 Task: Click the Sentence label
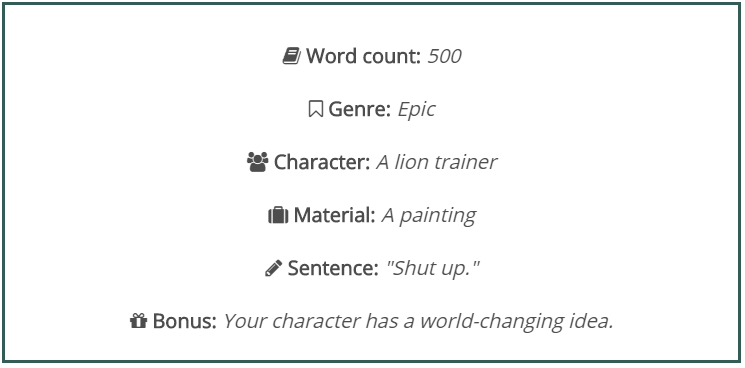click(x=333, y=268)
